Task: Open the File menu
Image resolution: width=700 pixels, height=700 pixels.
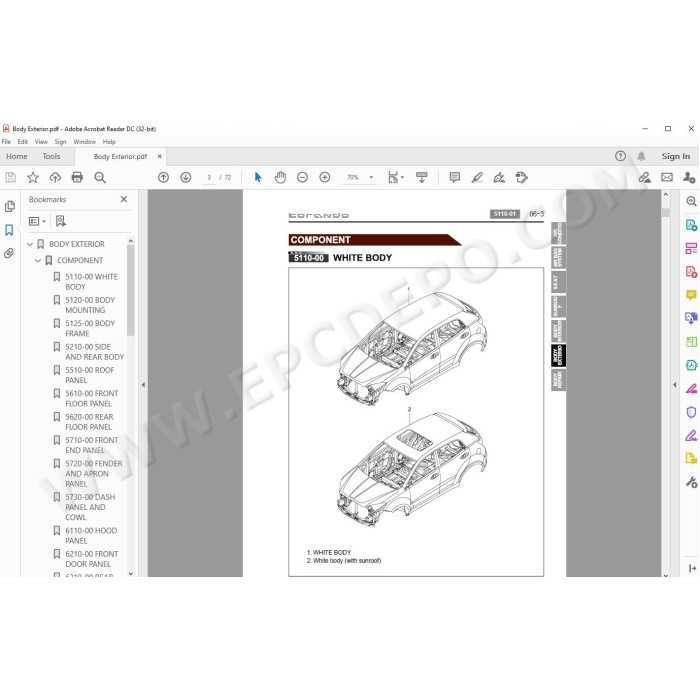Action: pos(6,142)
